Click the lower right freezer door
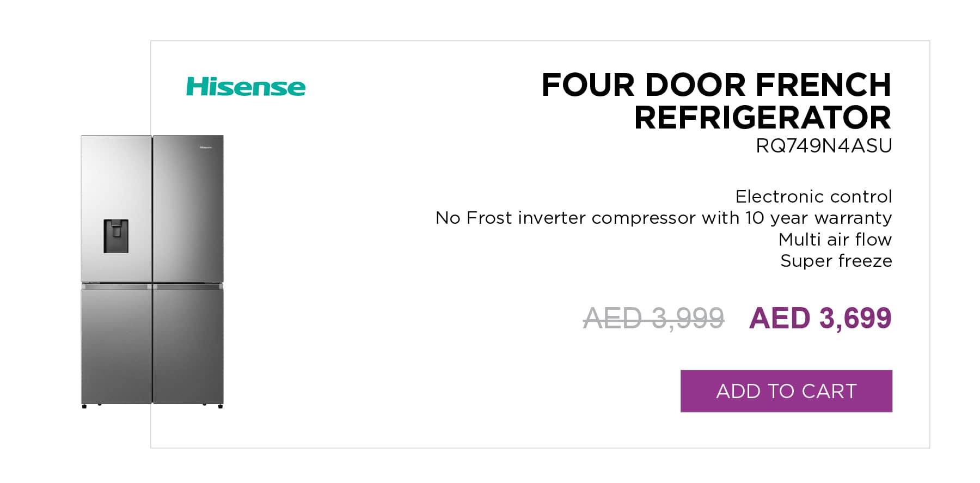The height and width of the screenshot is (483, 980). pos(188,346)
